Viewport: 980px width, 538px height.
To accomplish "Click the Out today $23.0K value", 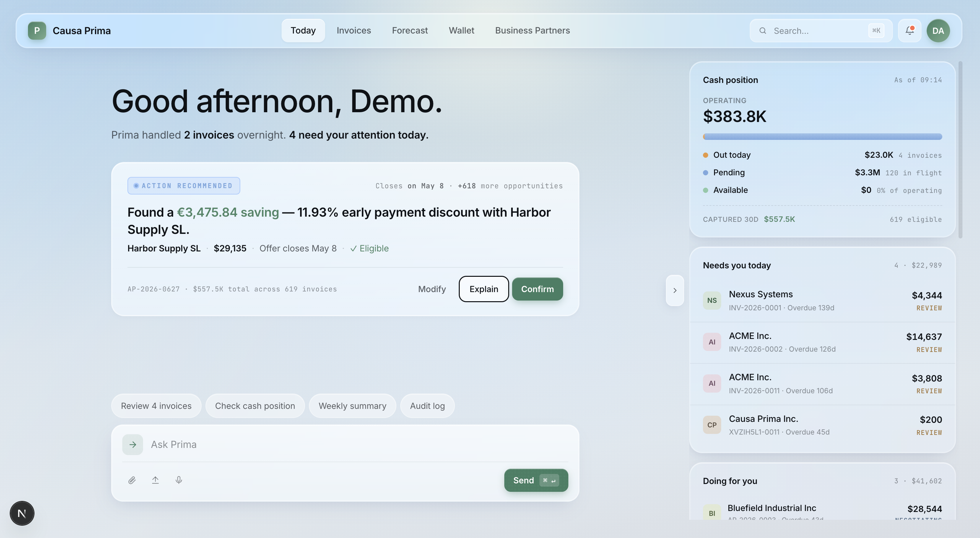I will (879, 155).
